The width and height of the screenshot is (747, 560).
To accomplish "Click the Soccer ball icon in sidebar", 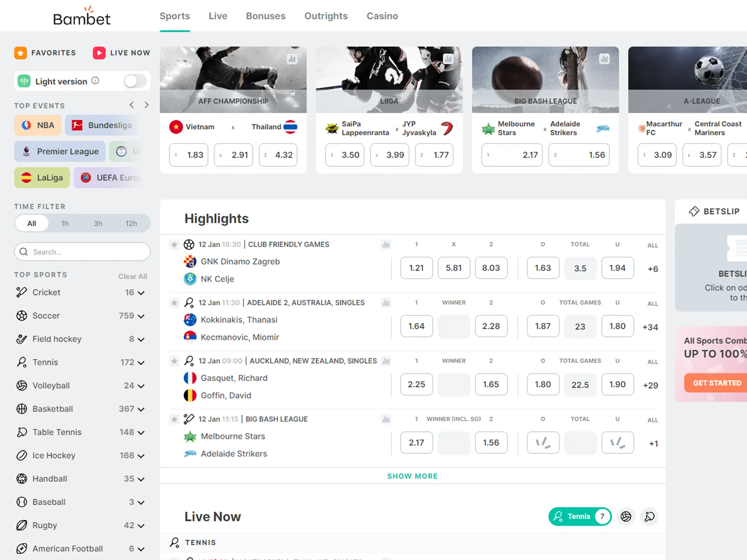I will click(x=22, y=315).
